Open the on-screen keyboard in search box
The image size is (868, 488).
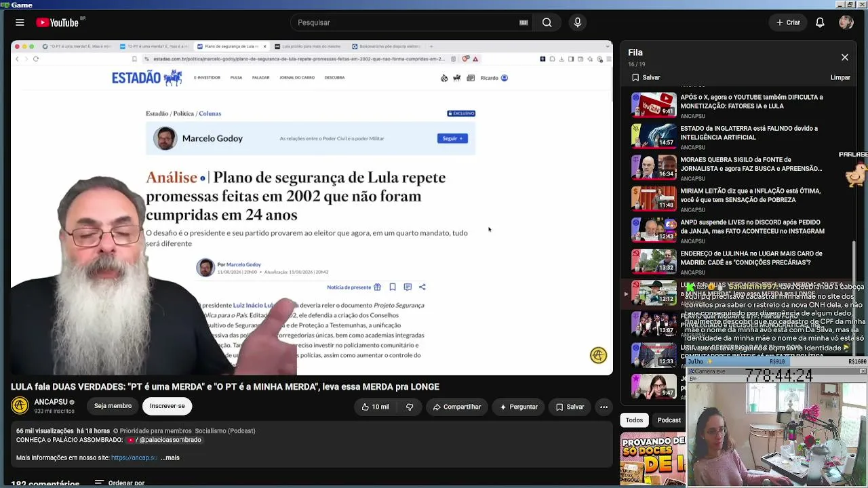pyautogui.click(x=524, y=22)
